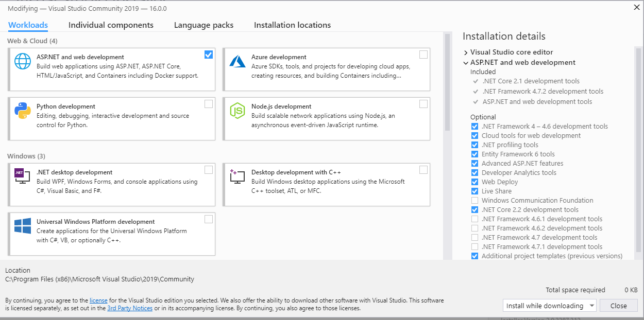Viewport: 644px width, 320px height.
Task: Enable Universal Windows Platform development checkbox
Action: [x=209, y=219]
